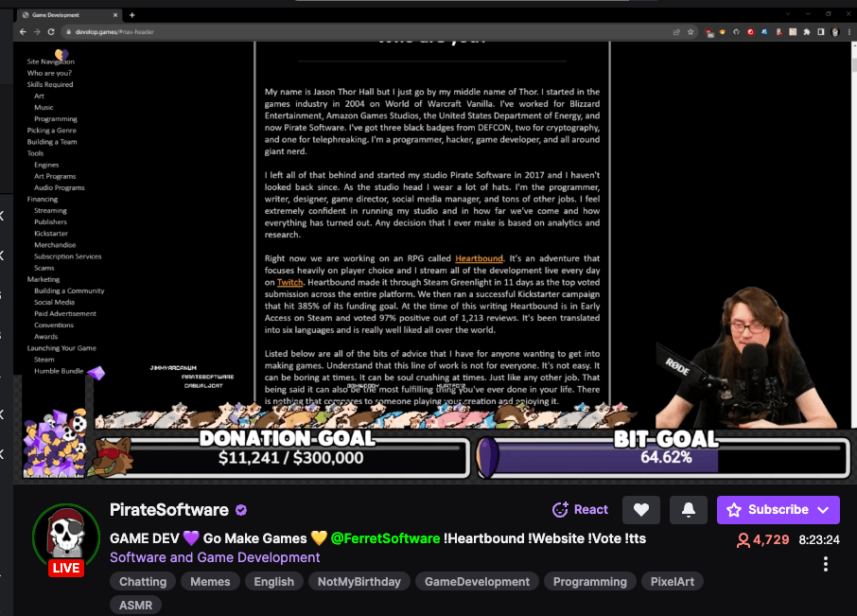857x616 pixels.
Task: Open Launching Your Game navigation link
Action: click(x=61, y=348)
